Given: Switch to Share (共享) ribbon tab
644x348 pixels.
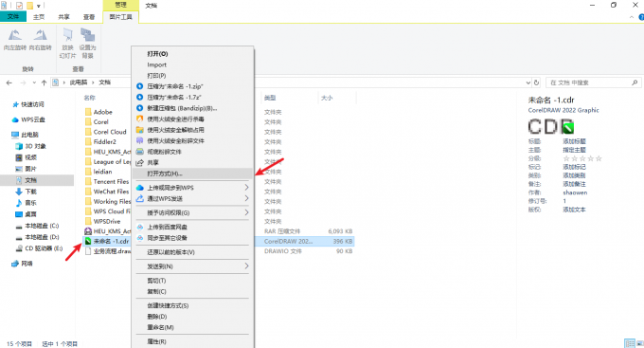Looking at the screenshot, I should tap(63, 17).
